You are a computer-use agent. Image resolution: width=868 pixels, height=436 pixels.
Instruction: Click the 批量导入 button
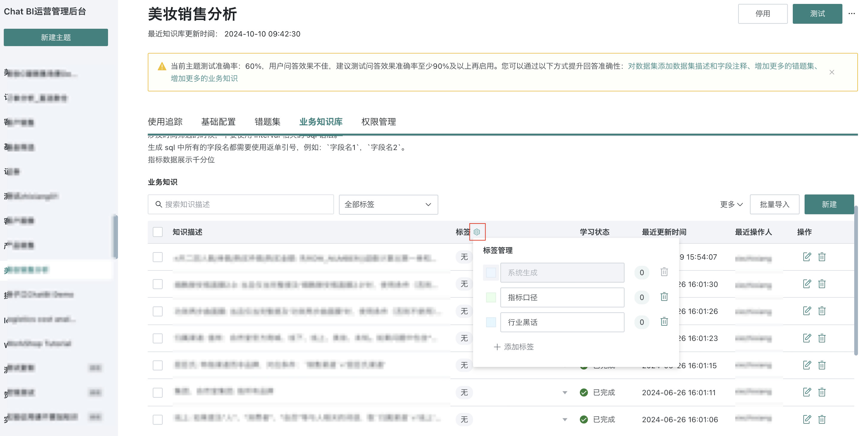[774, 205]
